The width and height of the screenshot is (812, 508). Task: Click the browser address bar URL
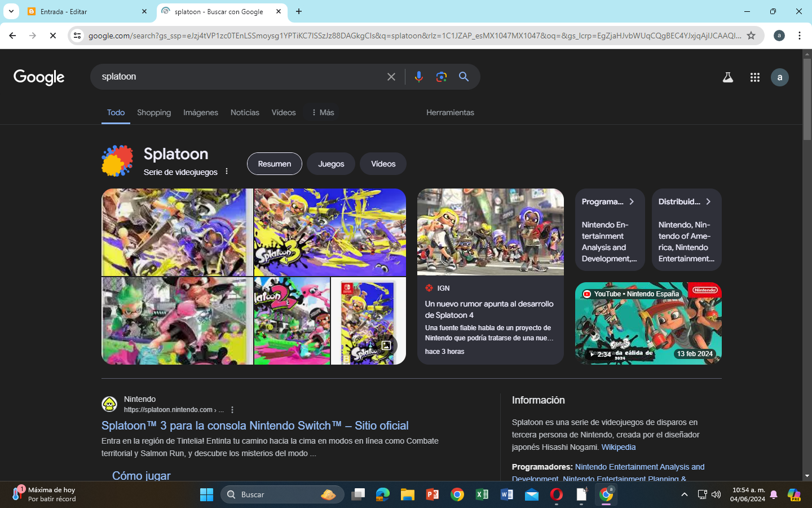tap(414, 36)
